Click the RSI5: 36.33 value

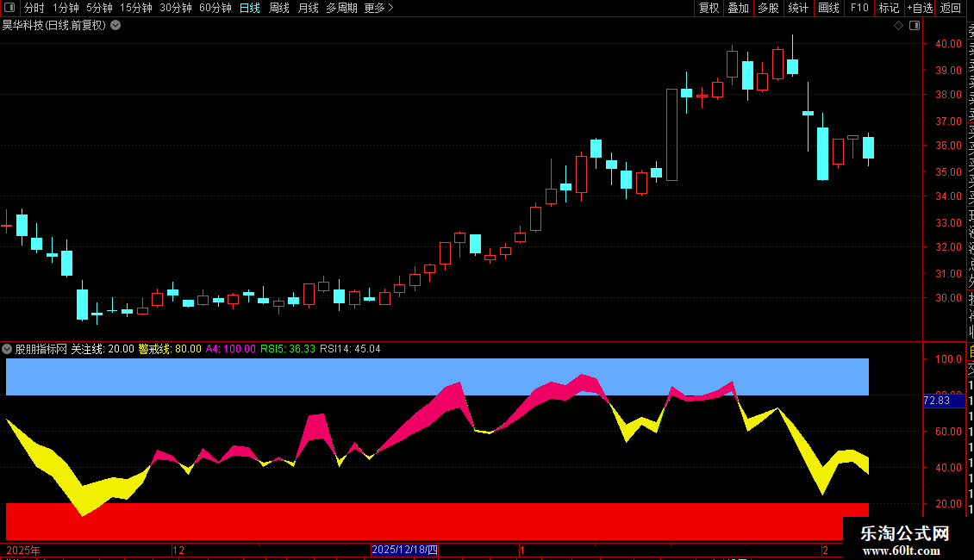point(288,349)
